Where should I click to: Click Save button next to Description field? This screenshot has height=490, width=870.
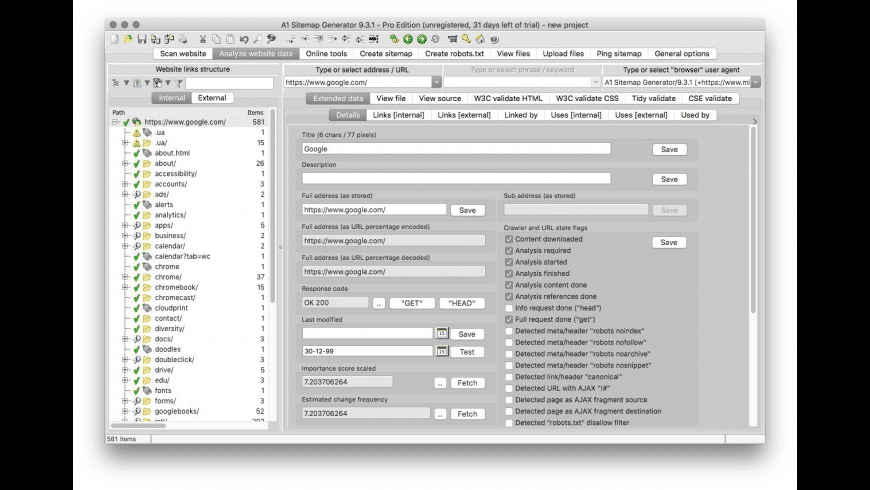669,179
